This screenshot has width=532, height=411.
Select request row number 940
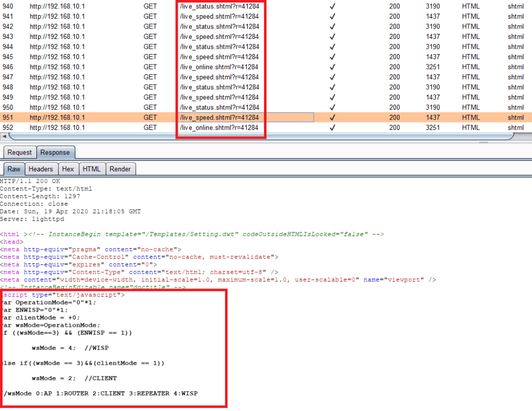tap(8, 6)
